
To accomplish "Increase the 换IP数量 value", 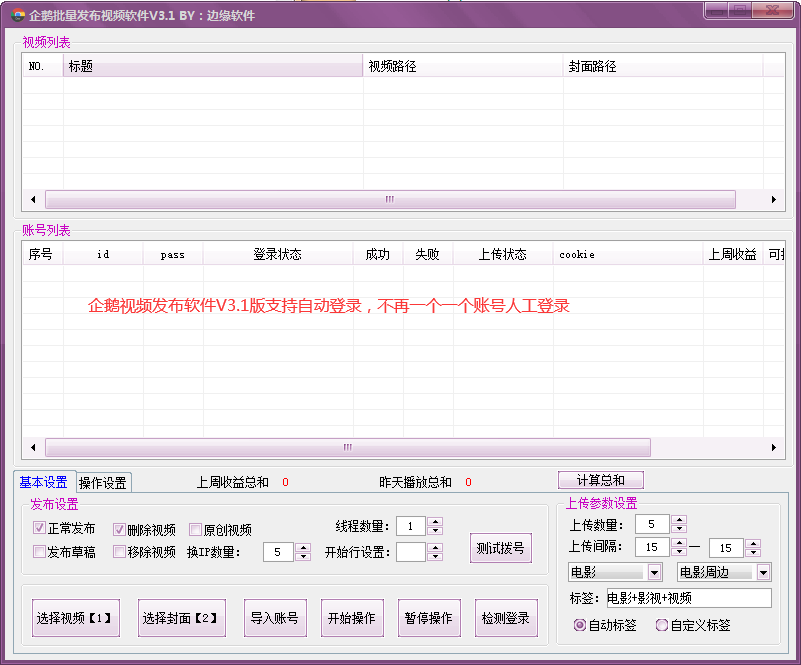I will [x=303, y=548].
